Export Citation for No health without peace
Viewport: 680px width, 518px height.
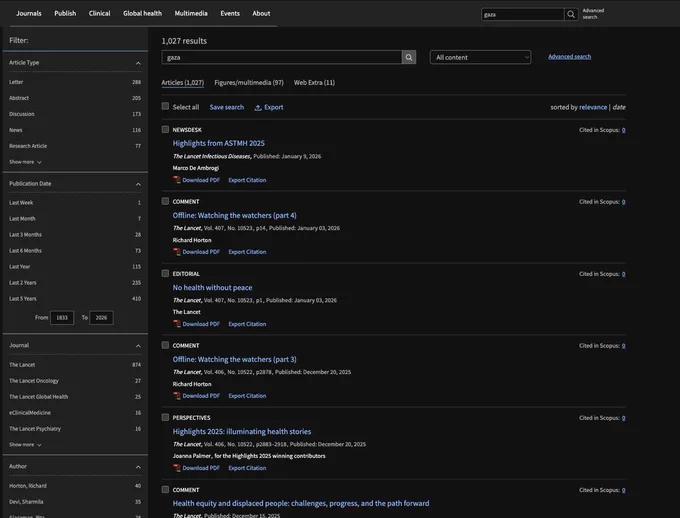point(247,324)
